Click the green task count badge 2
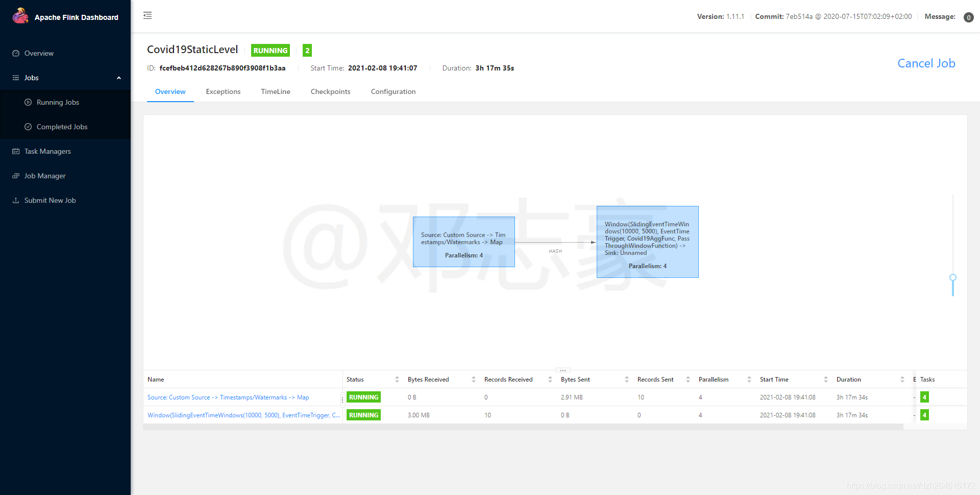The height and width of the screenshot is (495, 980). (307, 51)
